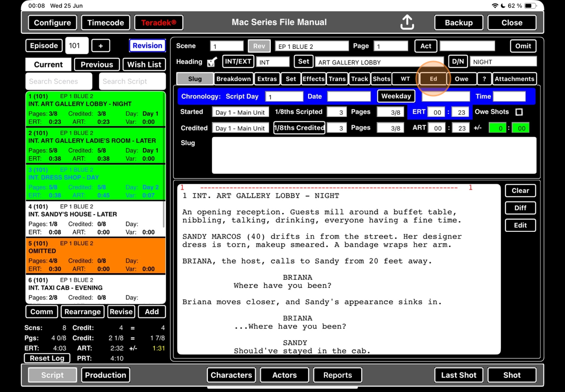Screen dimensions: 565x392
Task: Open the Effects tab
Action: click(x=313, y=79)
